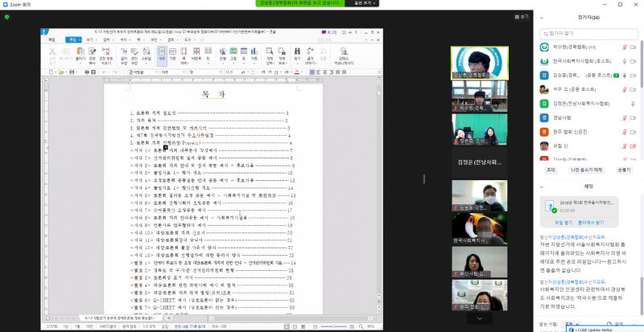Expand more video thumbnails with down chevron
This screenshot has width=644, height=332.
tap(479, 318)
